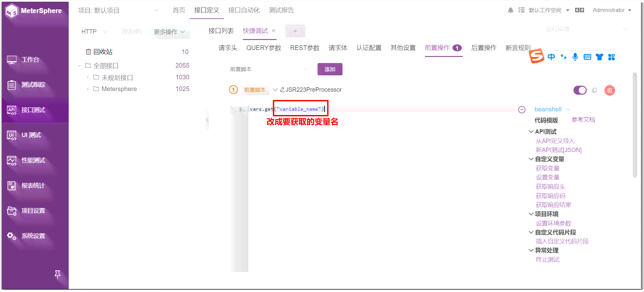
Task: Open Sogou skin shirt icon
Action: 599,57
